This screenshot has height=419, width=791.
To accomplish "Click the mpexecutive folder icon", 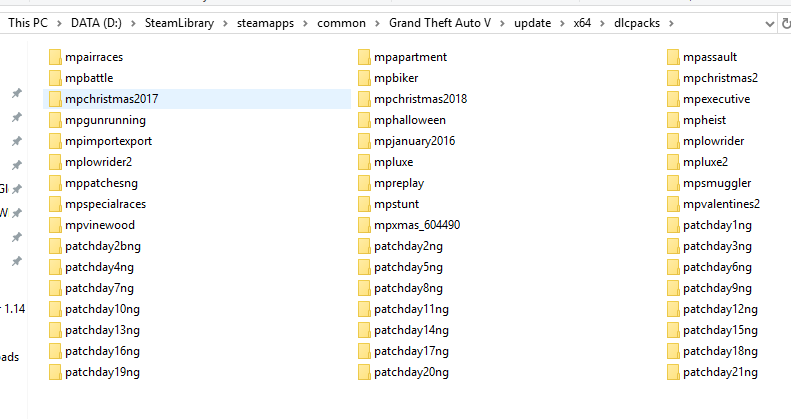I will (673, 99).
